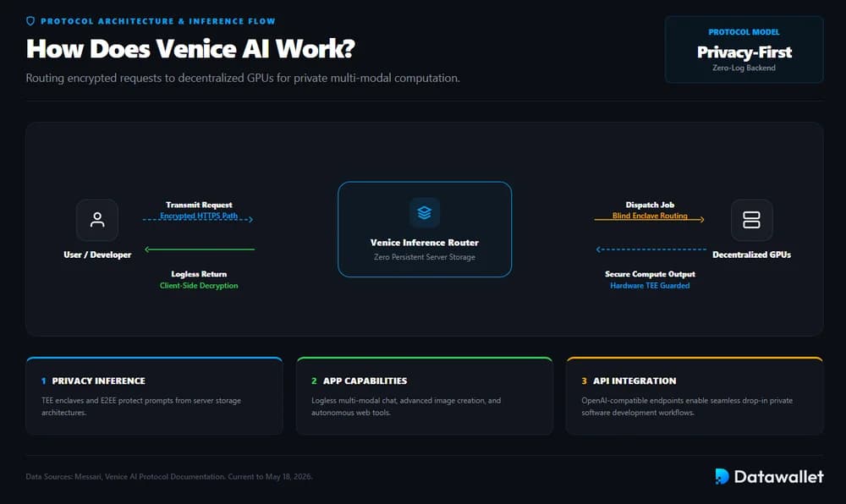Click the Datawallet logo icon
Screen dimensions: 846x504
722,476
